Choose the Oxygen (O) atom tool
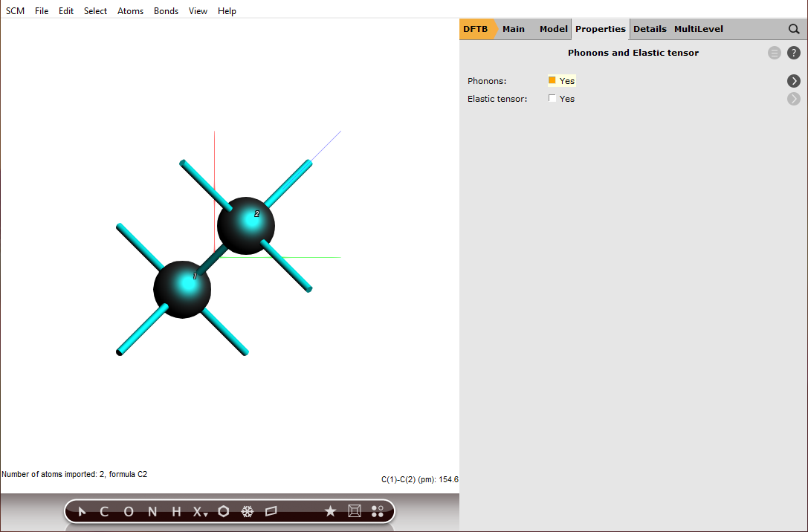The width and height of the screenshot is (808, 532). click(x=129, y=511)
